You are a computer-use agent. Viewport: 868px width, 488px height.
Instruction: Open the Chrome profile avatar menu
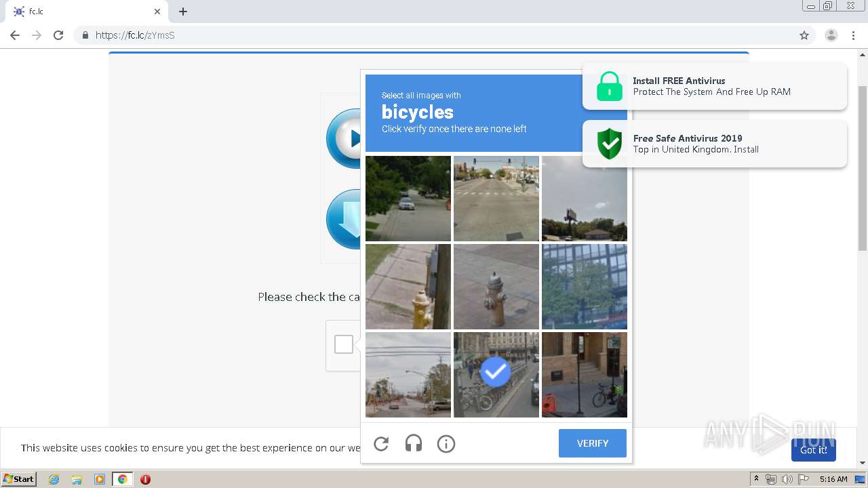coord(831,35)
